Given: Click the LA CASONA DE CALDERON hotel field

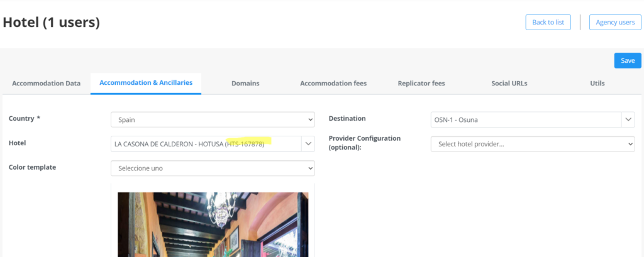Looking at the screenshot, I should pos(206,144).
